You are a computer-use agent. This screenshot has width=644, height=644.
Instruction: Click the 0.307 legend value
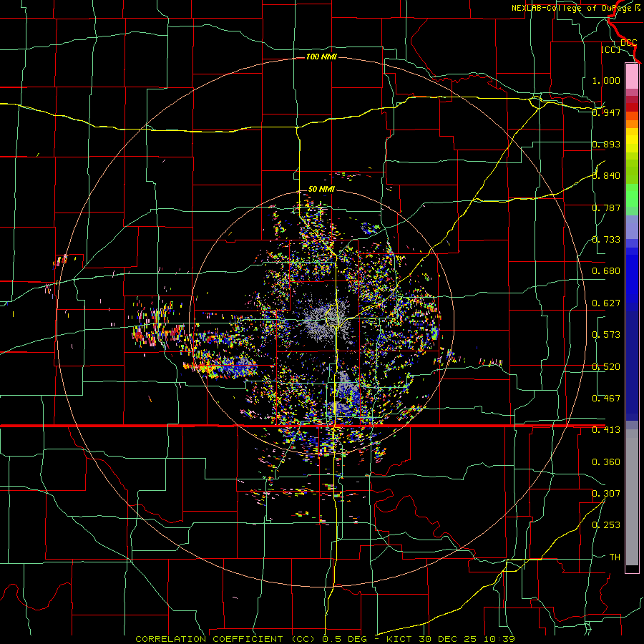click(x=606, y=494)
